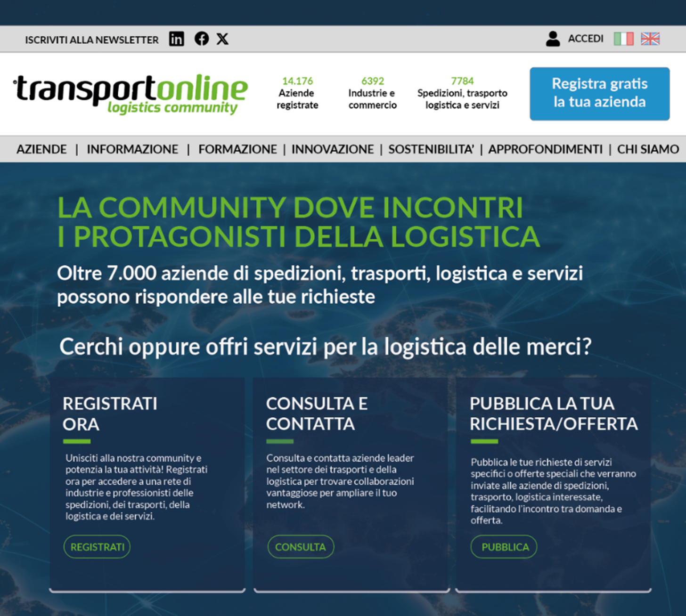Image resolution: width=686 pixels, height=616 pixels.
Task: Switch language with the UK flag
Action: click(650, 39)
